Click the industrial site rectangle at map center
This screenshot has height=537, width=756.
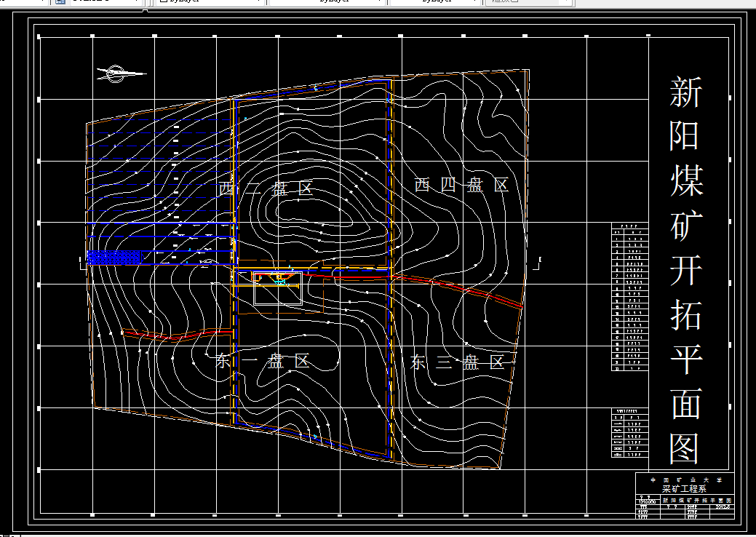[279, 287]
